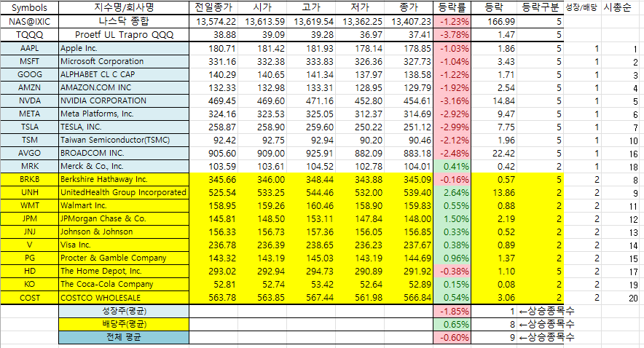Click the TQQQ symbol cell
The image size is (644, 348).
coord(30,35)
